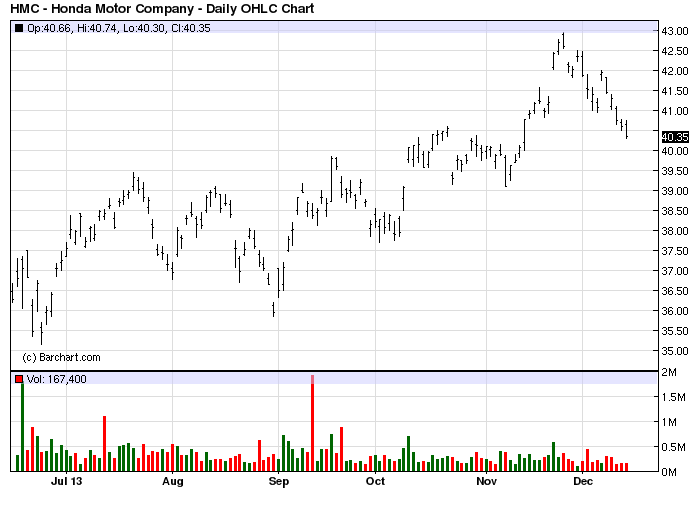
Task: Click the 'Jul 13' date axis label
Action: pyautogui.click(x=67, y=481)
